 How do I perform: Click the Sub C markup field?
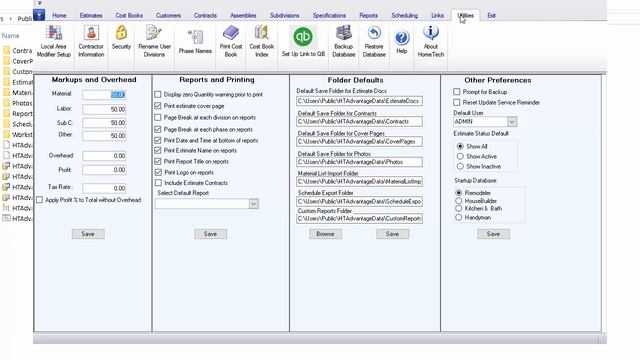point(104,123)
